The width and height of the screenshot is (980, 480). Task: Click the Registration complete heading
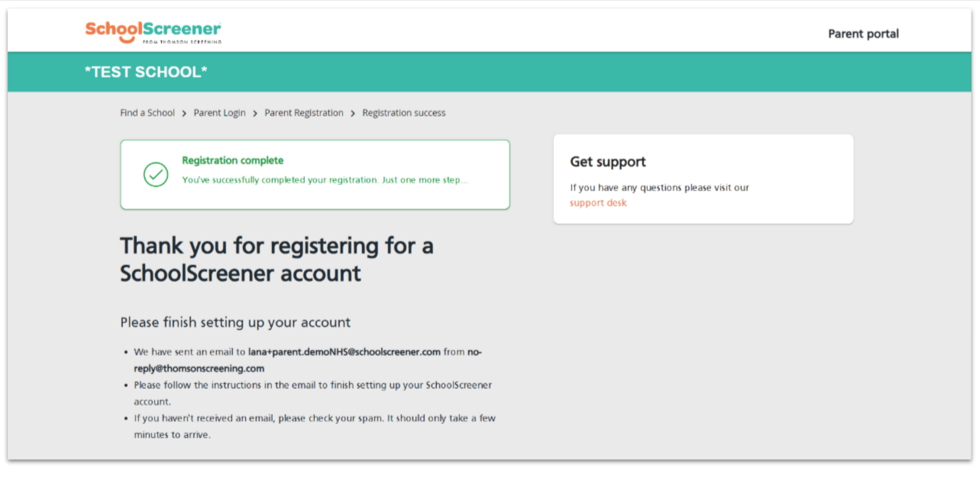(232, 160)
